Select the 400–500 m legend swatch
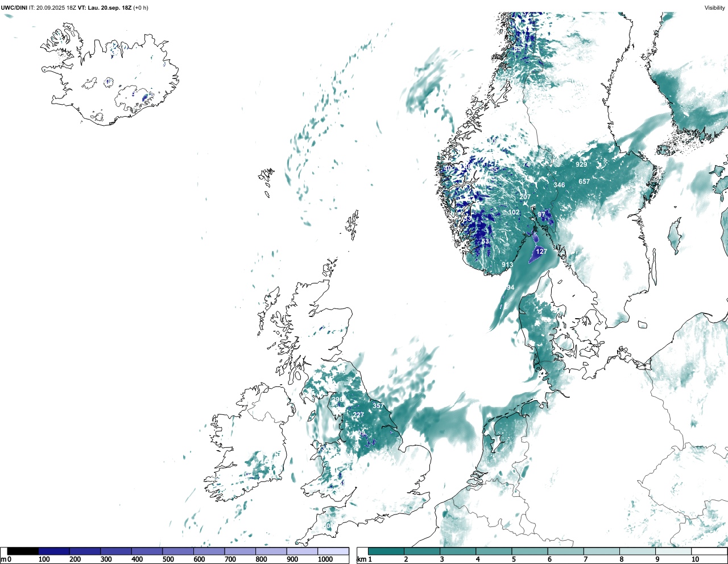This screenshot has width=728, height=564. 147,551
